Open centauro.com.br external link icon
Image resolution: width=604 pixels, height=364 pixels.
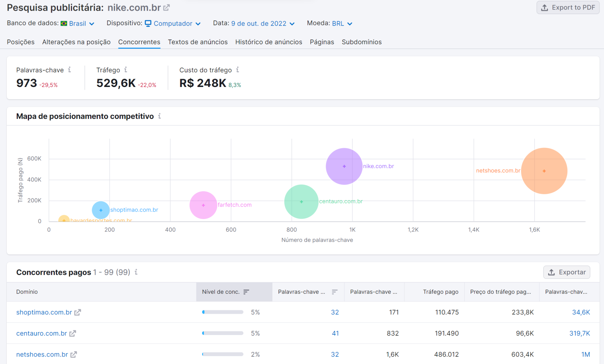[72, 333]
